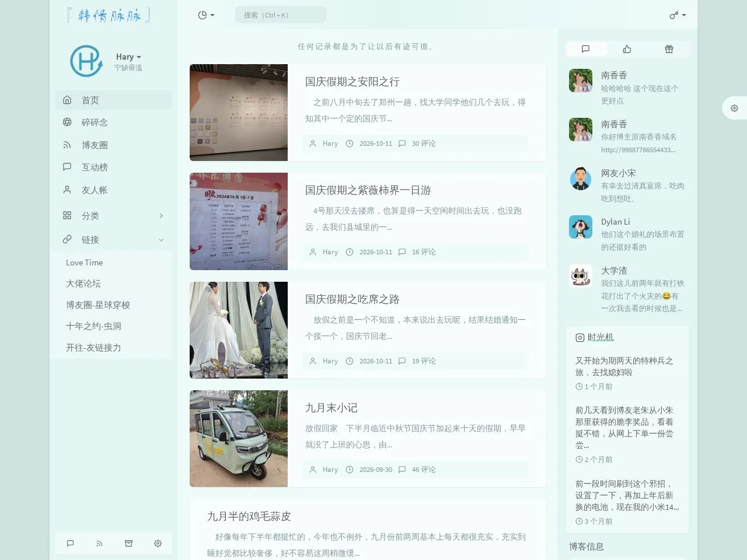
Task: Open the post 九月半的鸡毛蒜皮
Action: click(249, 516)
